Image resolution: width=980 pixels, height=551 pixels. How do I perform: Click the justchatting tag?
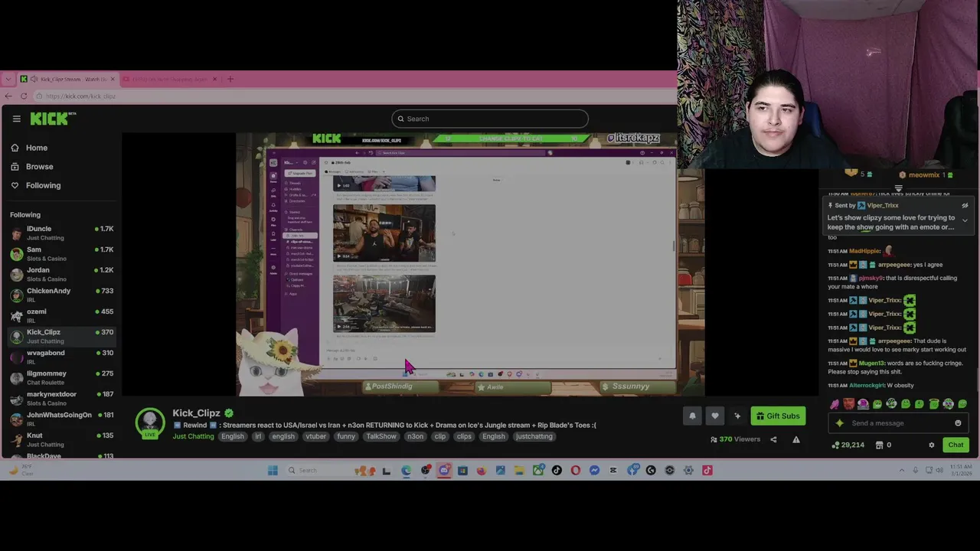(534, 436)
